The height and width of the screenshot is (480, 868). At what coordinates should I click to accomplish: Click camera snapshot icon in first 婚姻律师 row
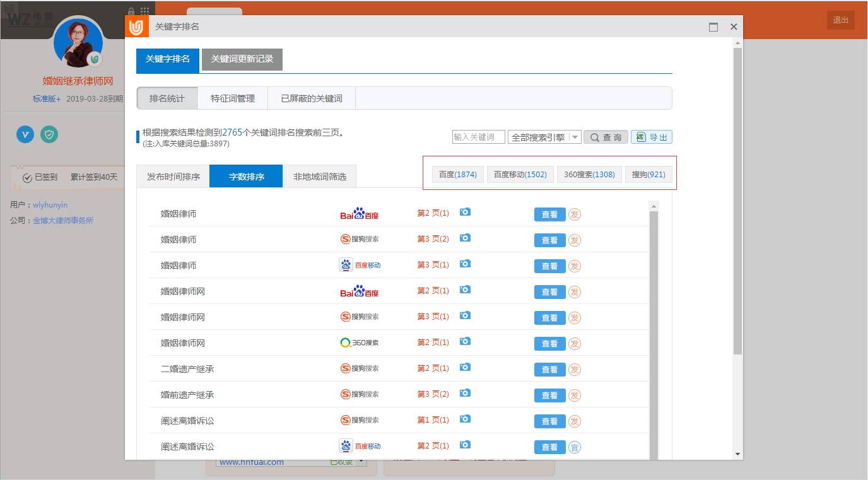(x=465, y=212)
